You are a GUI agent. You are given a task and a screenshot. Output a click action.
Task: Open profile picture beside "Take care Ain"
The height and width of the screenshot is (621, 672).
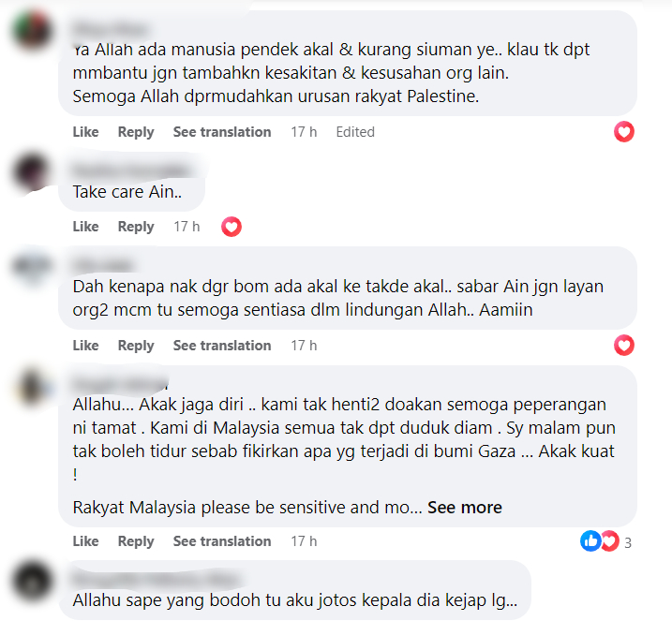point(32,172)
